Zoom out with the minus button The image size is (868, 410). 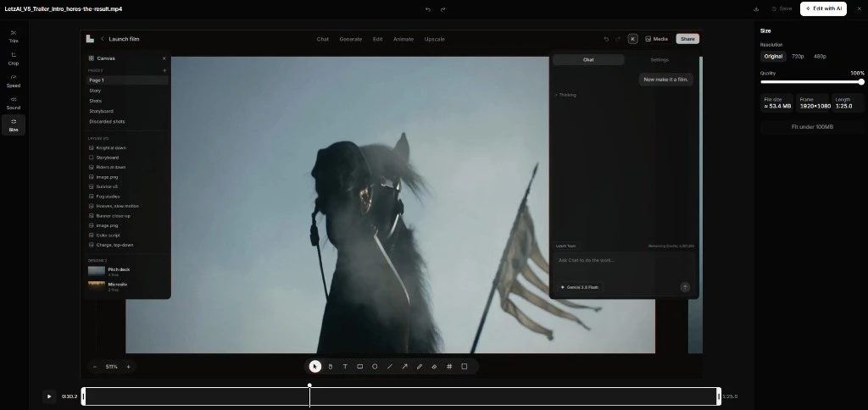[95, 366]
